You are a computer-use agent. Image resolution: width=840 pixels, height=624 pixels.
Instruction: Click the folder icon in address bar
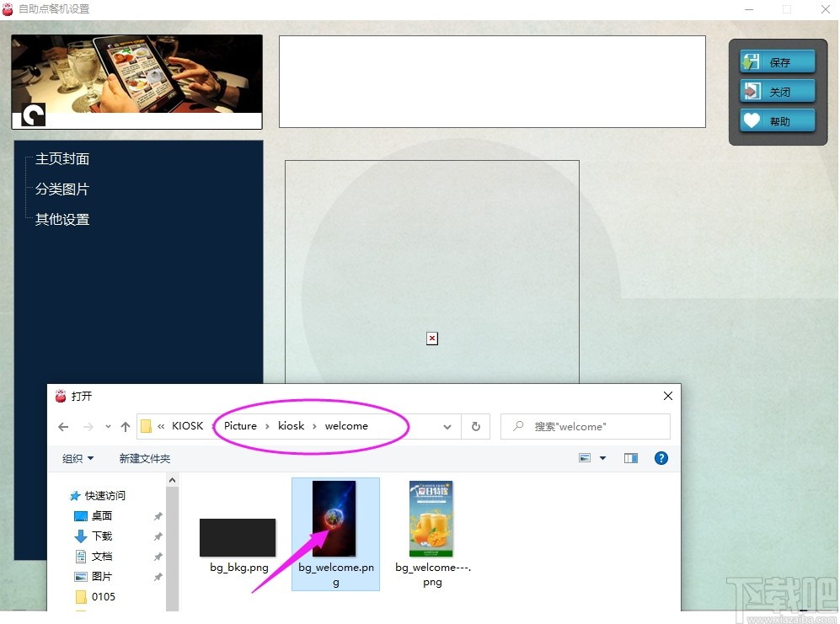(146, 426)
